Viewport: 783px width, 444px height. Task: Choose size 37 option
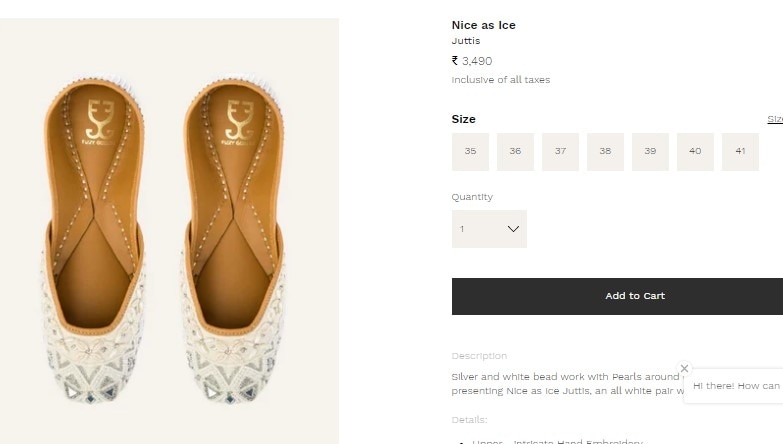coord(560,152)
